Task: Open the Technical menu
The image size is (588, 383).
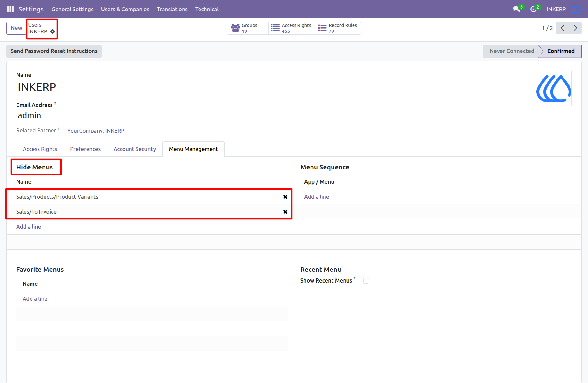Action: (207, 9)
